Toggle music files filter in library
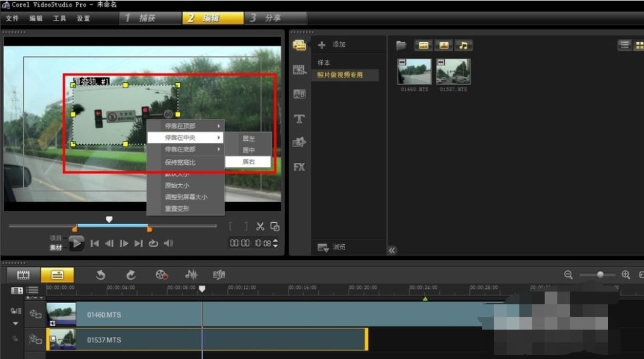 463,45
